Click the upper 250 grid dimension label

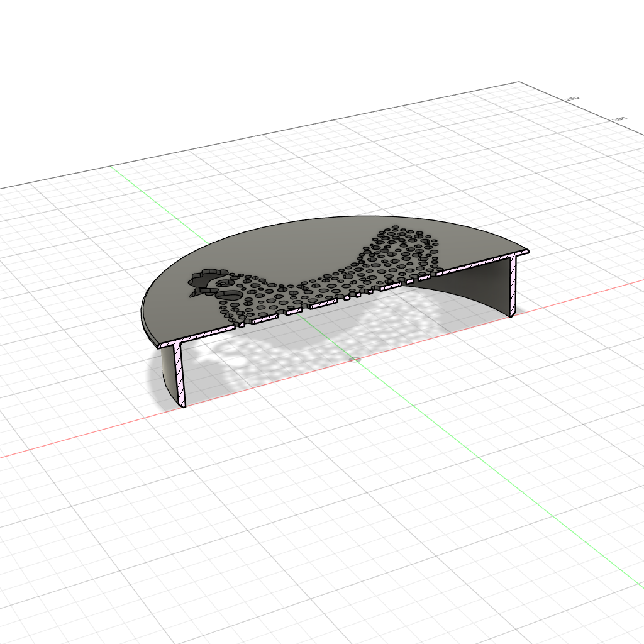(x=571, y=99)
